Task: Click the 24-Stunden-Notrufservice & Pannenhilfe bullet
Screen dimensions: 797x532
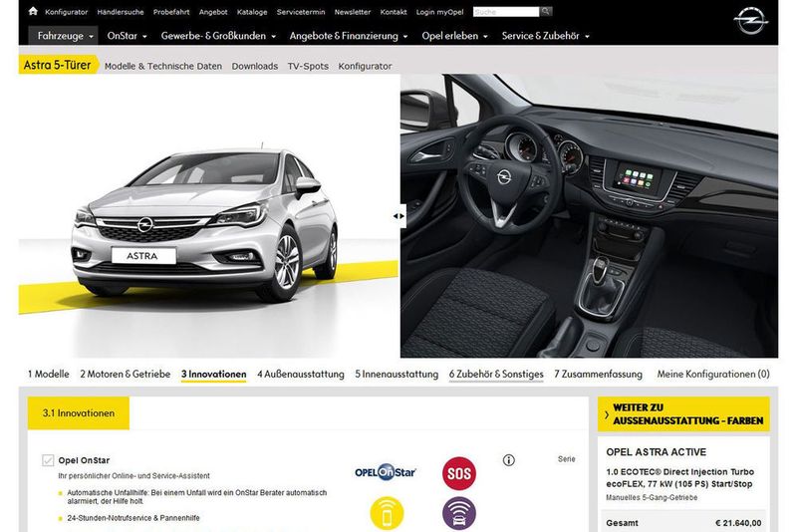Action: pos(133,518)
